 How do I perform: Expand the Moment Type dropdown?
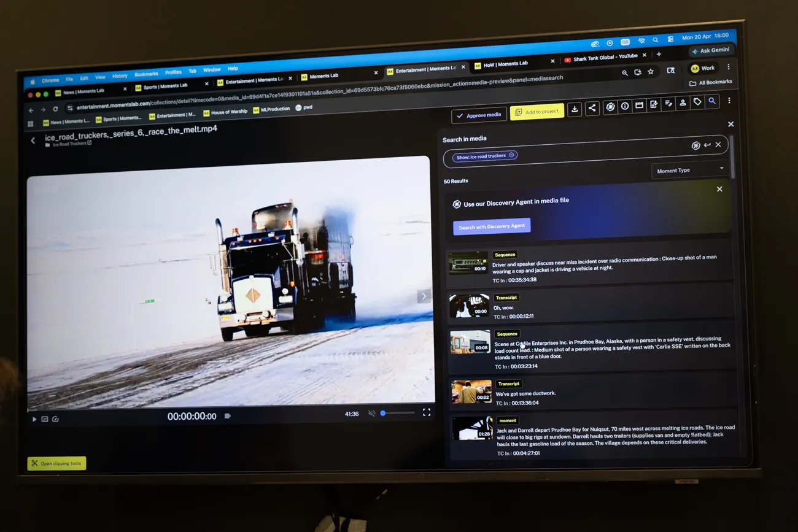pyautogui.click(x=690, y=170)
